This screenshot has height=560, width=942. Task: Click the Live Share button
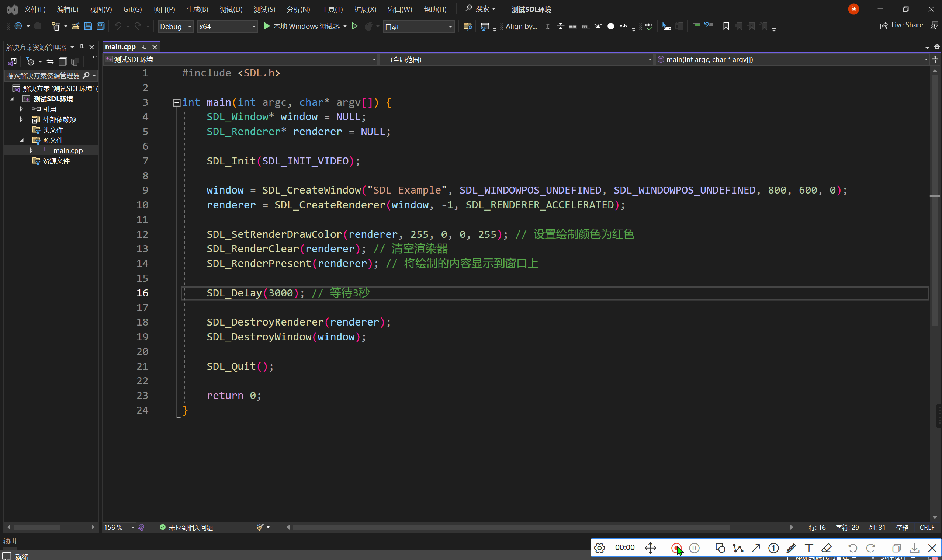[x=901, y=25]
